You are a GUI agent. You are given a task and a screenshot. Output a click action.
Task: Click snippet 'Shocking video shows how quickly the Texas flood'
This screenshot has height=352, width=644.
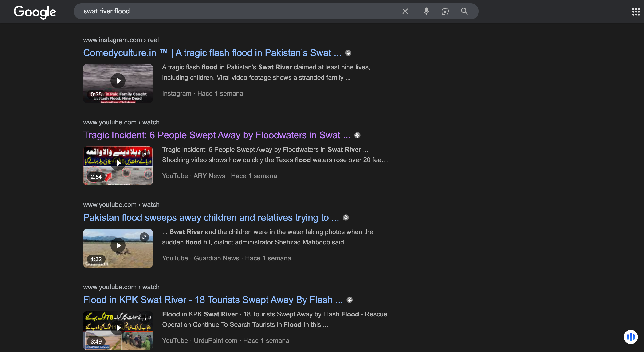pyautogui.click(x=236, y=160)
